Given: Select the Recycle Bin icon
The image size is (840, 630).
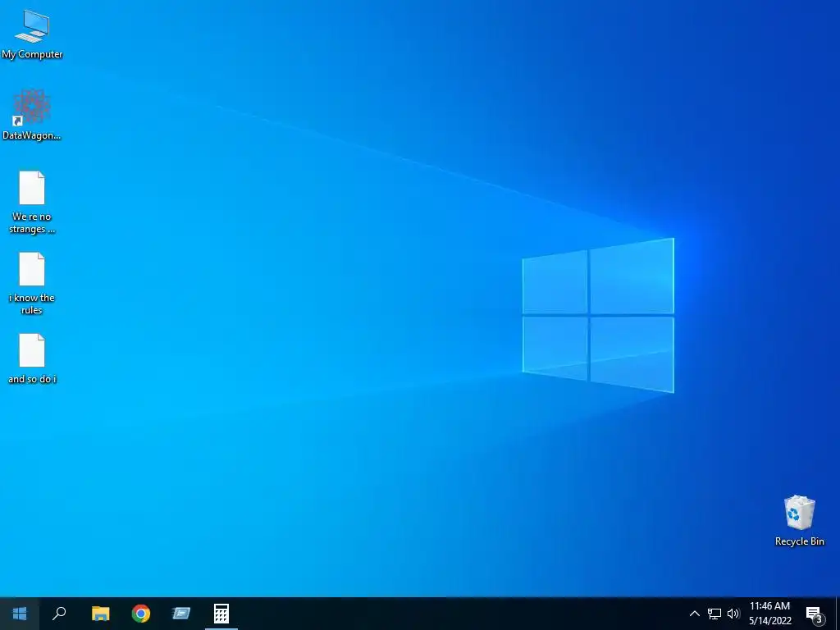Looking at the screenshot, I should pyautogui.click(x=799, y=521).
